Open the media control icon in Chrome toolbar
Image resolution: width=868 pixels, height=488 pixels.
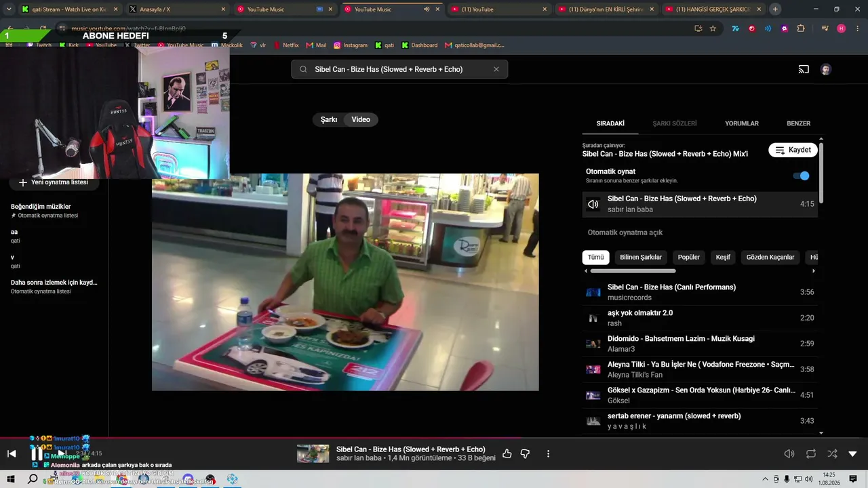(x=825, y=28)
